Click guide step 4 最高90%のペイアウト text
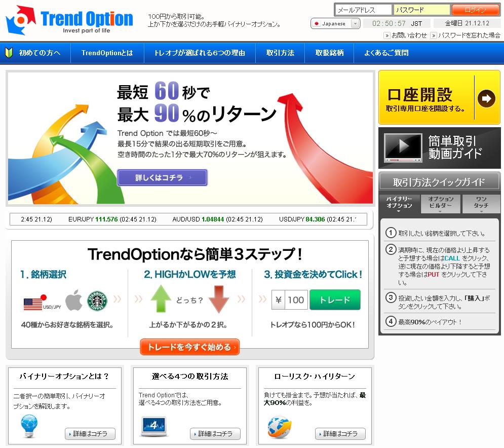504x448 pixels. [430, 322]
